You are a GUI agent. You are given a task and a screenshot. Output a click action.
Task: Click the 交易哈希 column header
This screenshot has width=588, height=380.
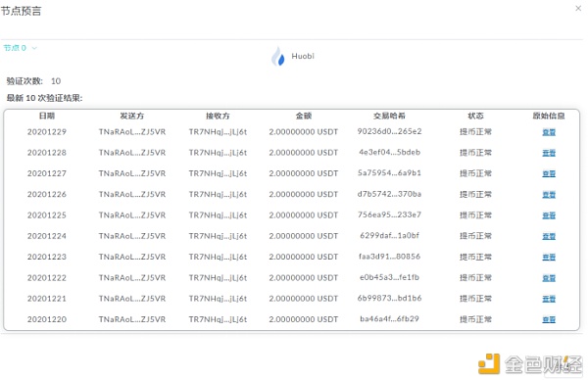point(389,116)
